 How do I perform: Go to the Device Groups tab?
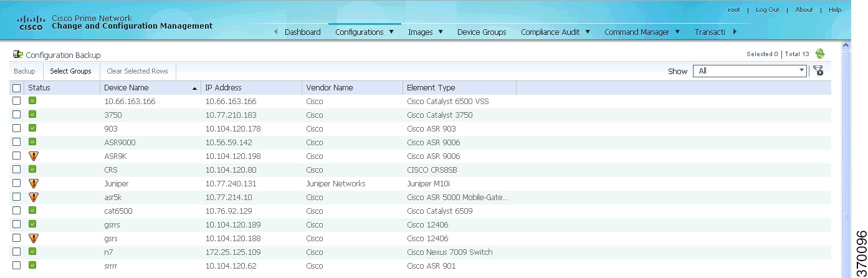pyautogui.click(x=482, y=32)
